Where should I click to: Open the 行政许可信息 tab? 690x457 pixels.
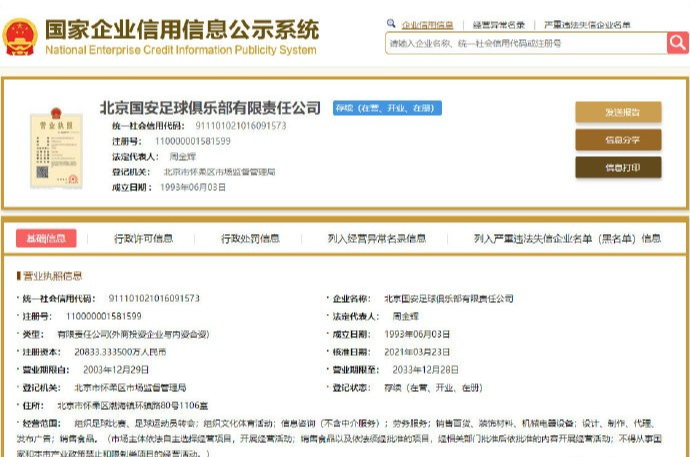click(143, 238)
